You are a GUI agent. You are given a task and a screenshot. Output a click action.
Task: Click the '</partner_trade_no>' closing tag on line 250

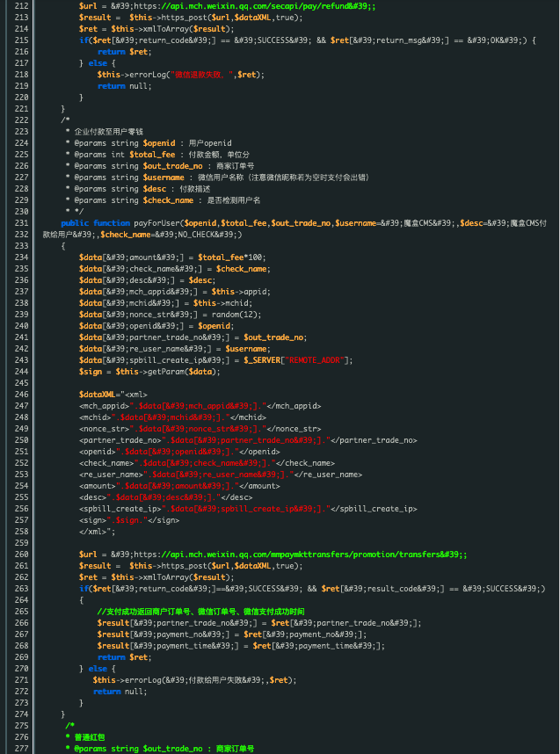374,440
